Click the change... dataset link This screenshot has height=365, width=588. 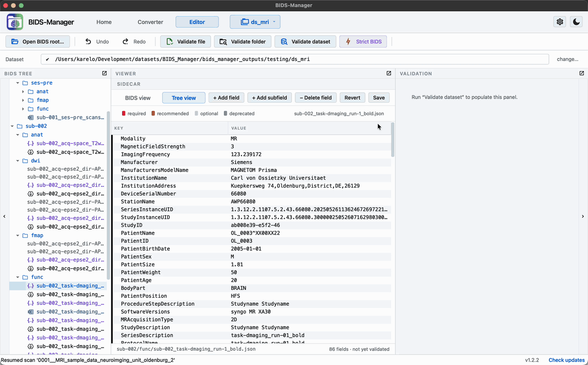567,59
